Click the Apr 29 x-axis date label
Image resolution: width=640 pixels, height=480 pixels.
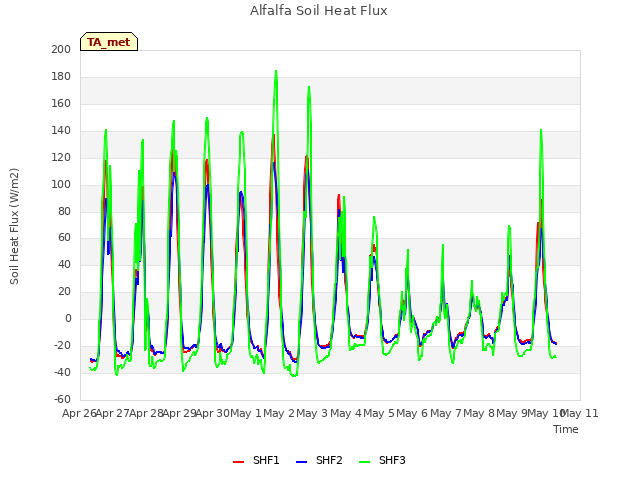click(x=180, y=413)
